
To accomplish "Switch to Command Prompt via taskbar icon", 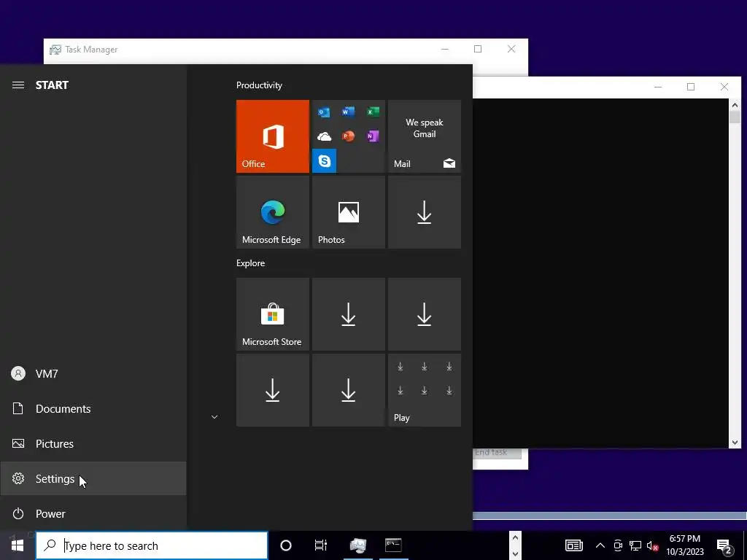I will 393,545.
